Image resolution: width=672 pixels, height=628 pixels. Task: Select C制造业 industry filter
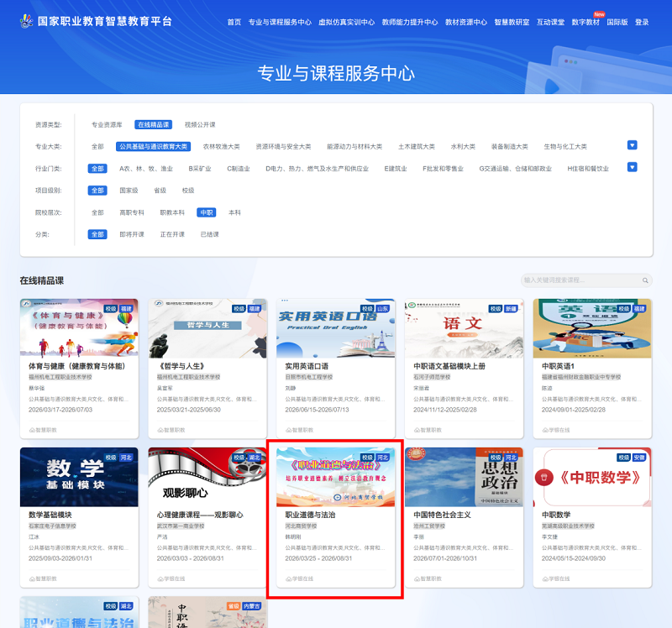pyautogui.click(x=239, y=169)
